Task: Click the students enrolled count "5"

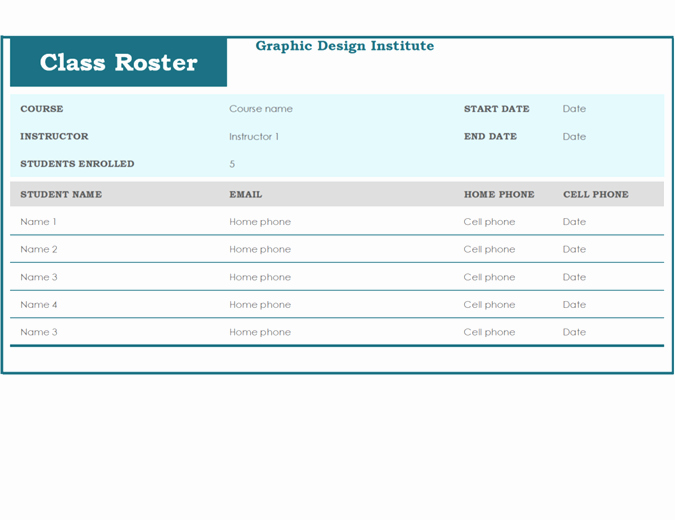Action: point(232,164)
